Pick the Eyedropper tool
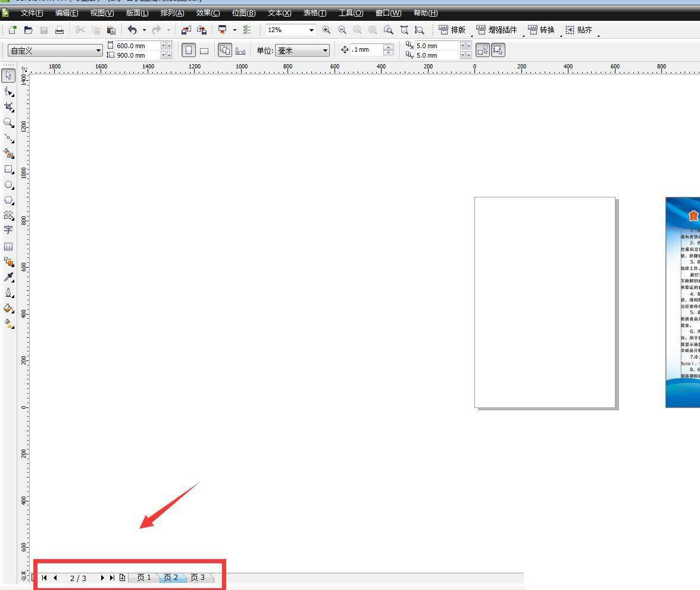This screenshot has width=700, height=590. tap(8, 277)
